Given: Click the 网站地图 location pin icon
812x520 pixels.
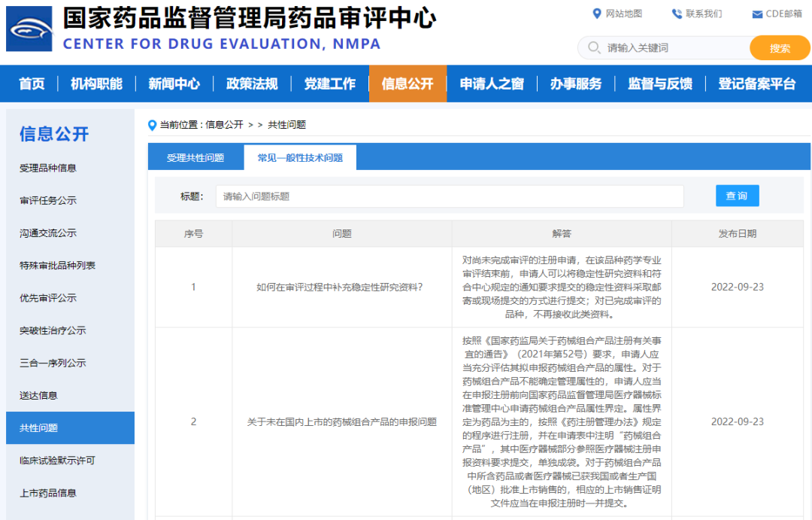Looking at the screenshot, I should pos(596,13).
